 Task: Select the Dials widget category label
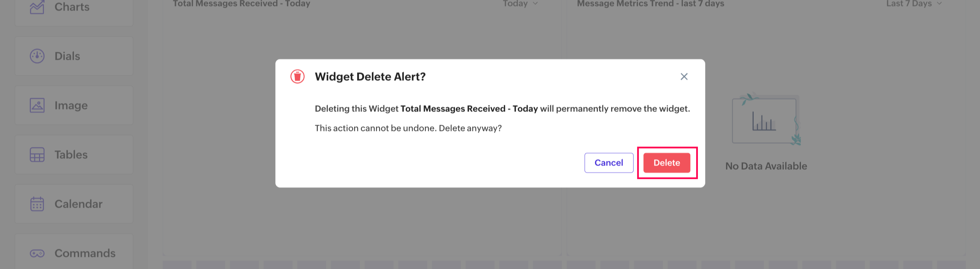[67, 56]
